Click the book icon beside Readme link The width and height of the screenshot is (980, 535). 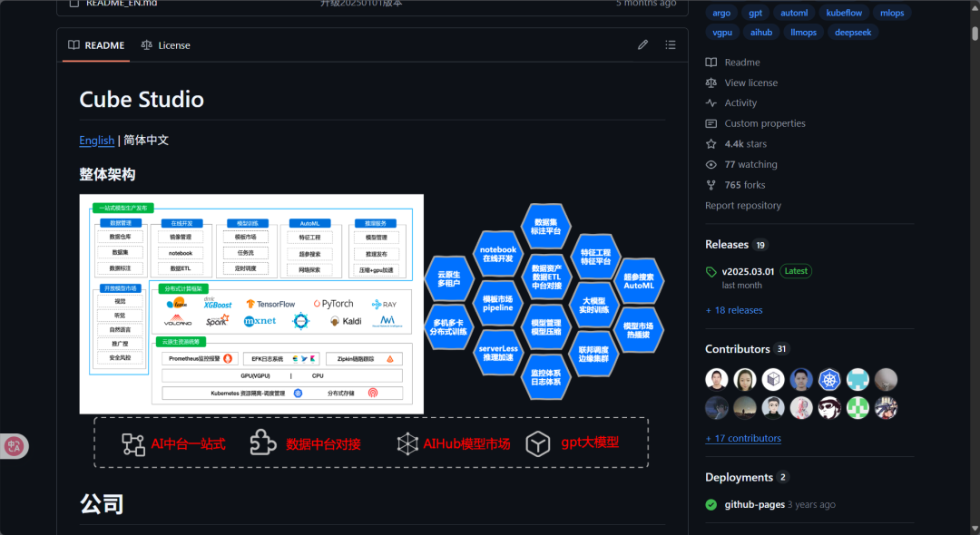click(x=711, y=63)
